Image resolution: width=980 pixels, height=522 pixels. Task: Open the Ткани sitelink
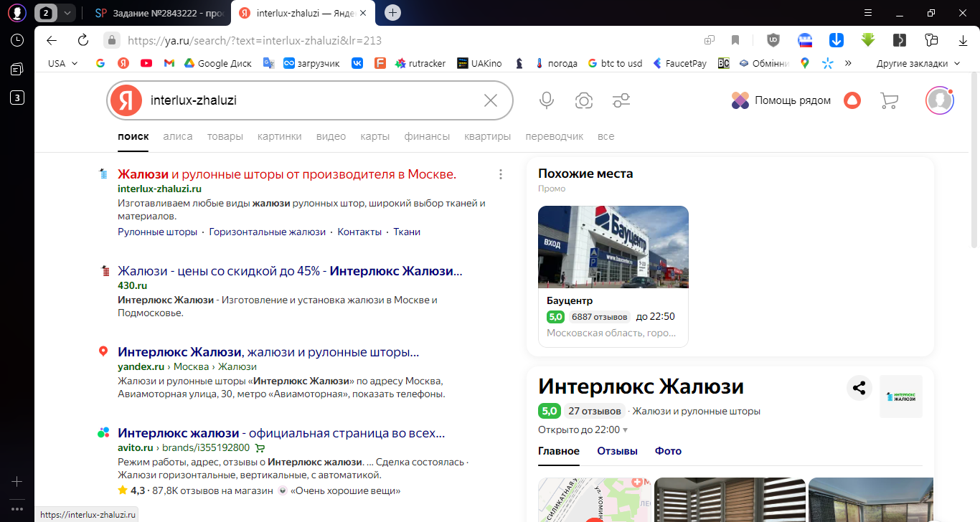(x=407, y=232)
